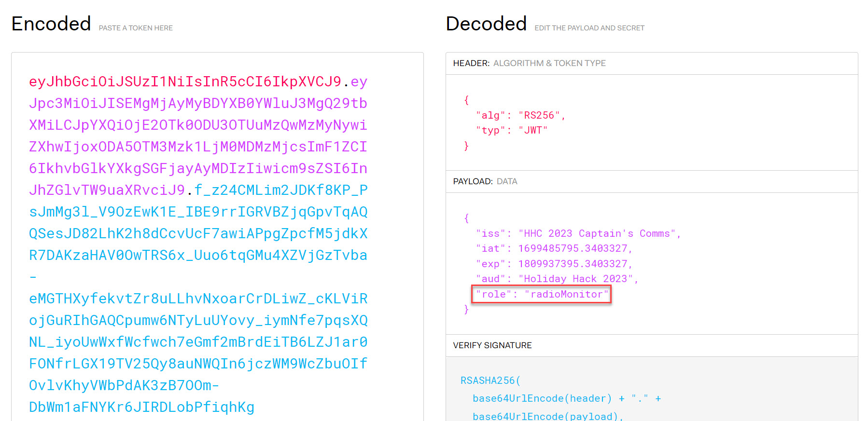The image size is (868, 421).
Task: Click the purple payload line starting Jpc3MiOiJISEMg
Action: [x=198, y=103]
